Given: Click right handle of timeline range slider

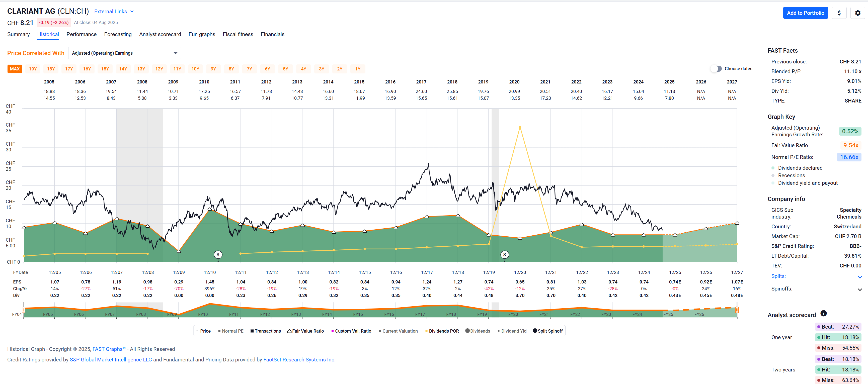Looking at the screenshot, I should coord(737,310).
